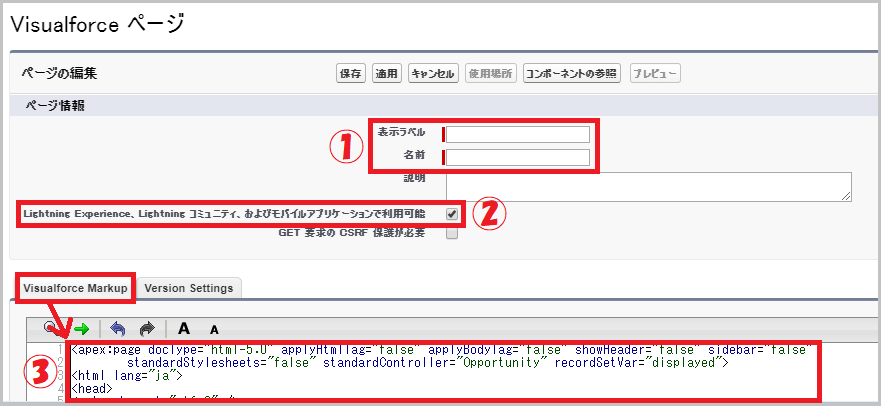Increase font size with large A icon
This screenshot has width=881, height=406.
[184, 327]
